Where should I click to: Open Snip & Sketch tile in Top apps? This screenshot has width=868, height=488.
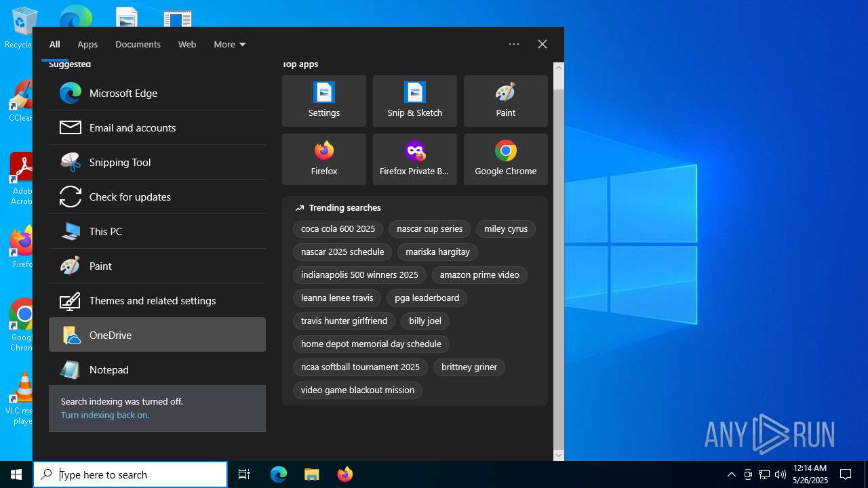415,101
